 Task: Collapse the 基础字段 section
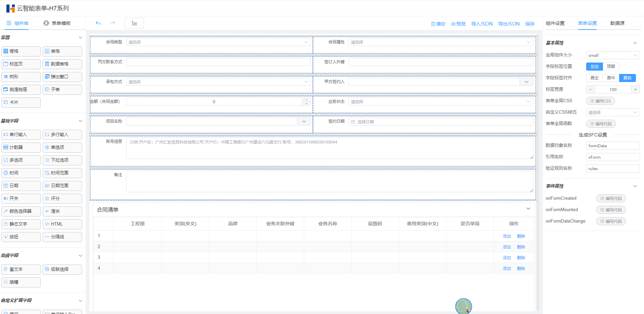80,121
